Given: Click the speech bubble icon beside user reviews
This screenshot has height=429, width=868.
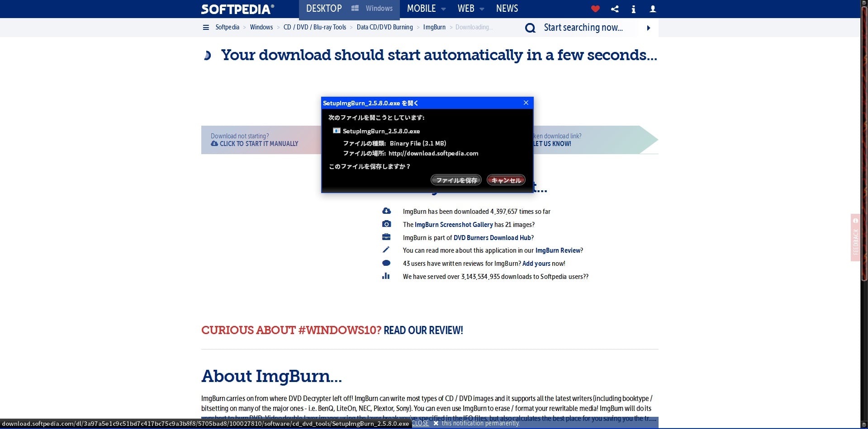Looking at the screenshot, I should click(386, 263).
